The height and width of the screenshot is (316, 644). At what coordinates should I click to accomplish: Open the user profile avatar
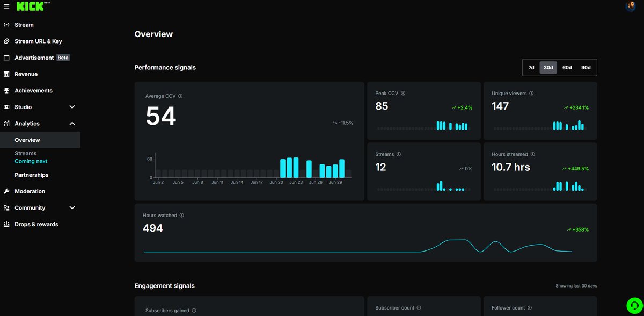point(631,6)
